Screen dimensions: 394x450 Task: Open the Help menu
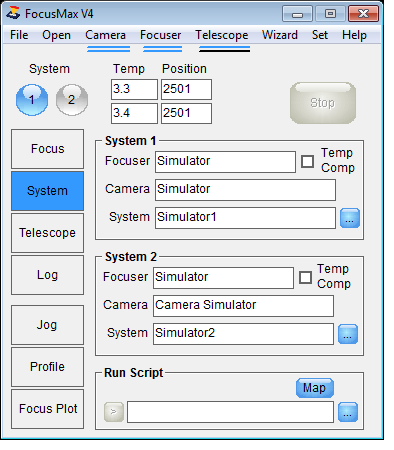pyautogui.click(x=354, y=35)
